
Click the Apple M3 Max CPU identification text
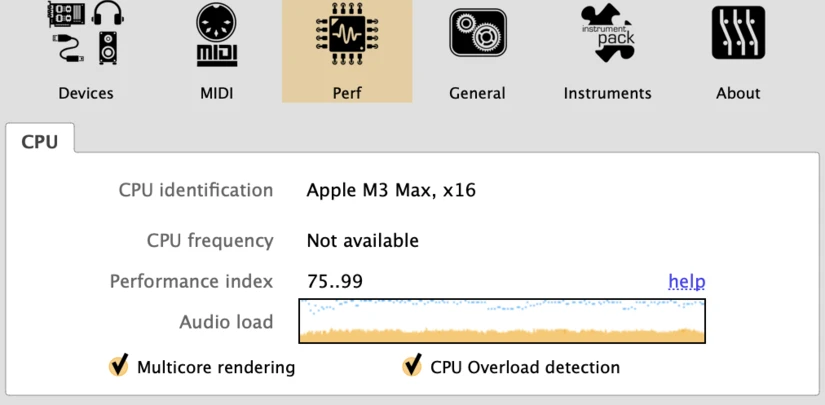tap(391, 190)
